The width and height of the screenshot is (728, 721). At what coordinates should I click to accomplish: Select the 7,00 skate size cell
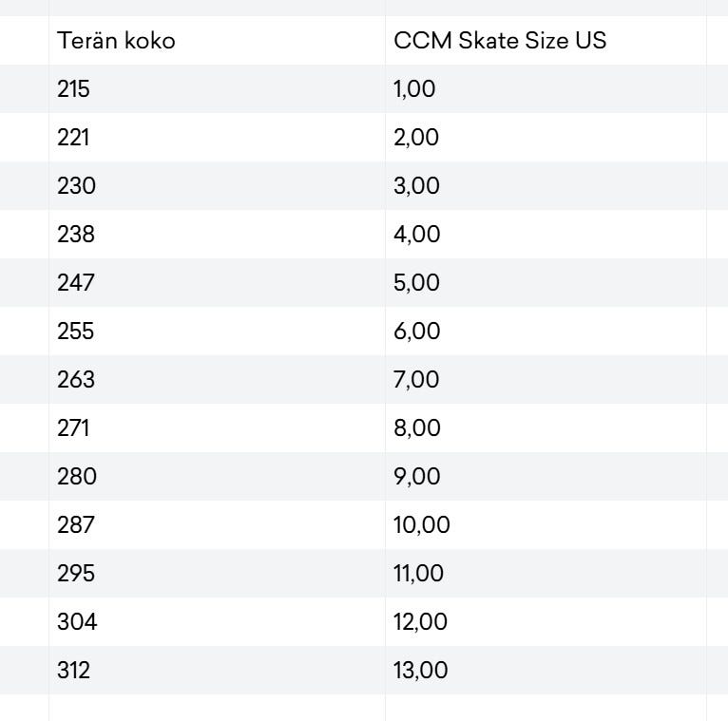(416, 380)
